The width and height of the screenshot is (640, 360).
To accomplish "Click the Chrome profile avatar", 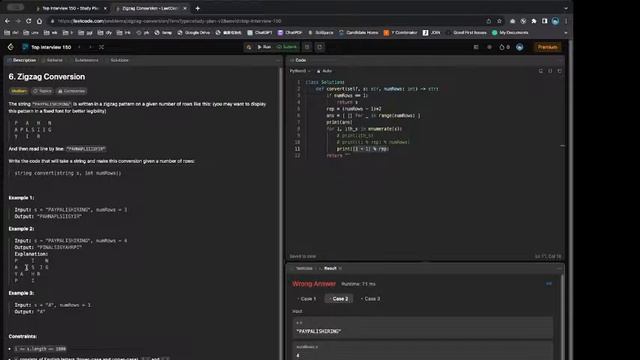I will click(x=555, y=21).
